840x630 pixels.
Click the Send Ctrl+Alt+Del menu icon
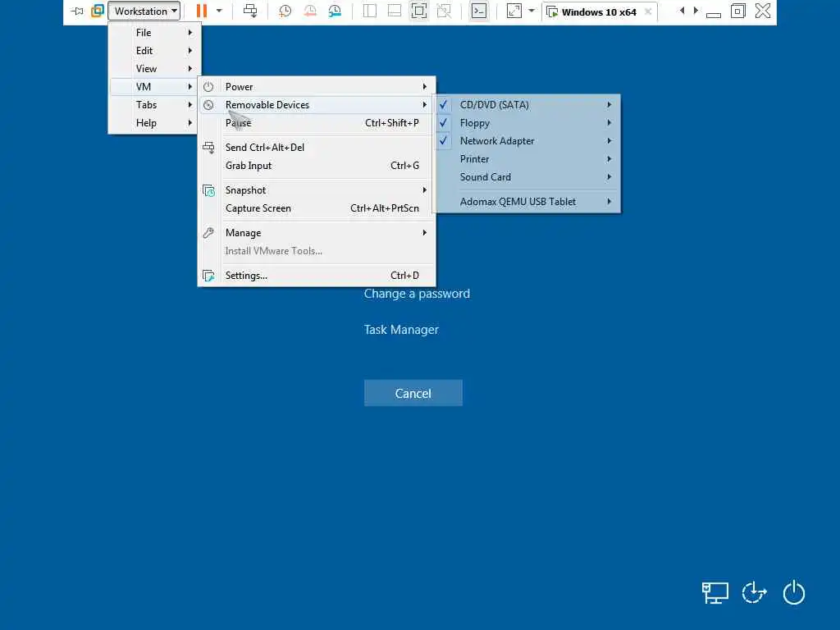pos(208,148)
